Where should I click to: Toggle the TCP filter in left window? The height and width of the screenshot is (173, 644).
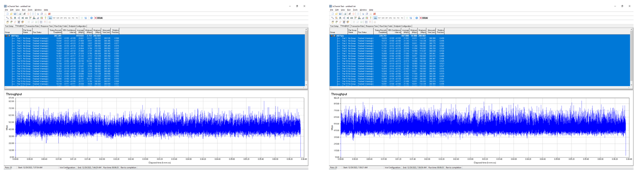point(54,18)
